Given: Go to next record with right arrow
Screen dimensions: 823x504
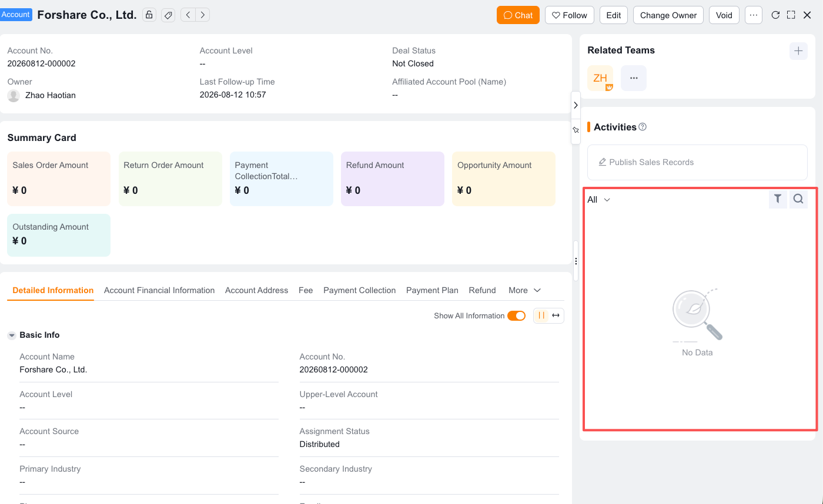Looking at the screenshot, I should [x=203, y=15].
